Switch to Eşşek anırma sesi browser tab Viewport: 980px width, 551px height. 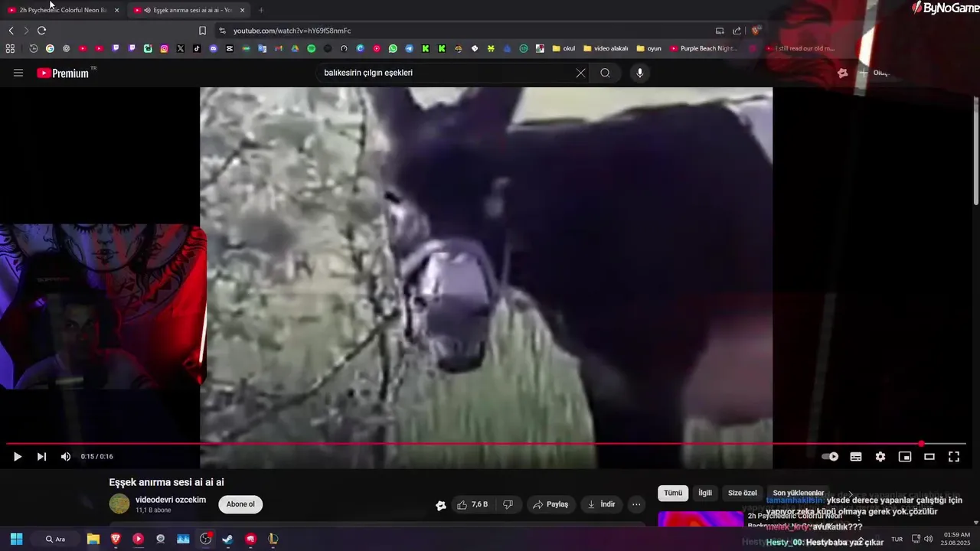[x=190, y=10]
